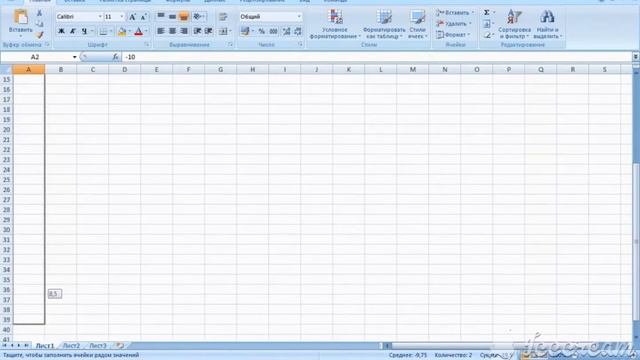Open the font size 11 dropdown
Screen dimensions: 640x360
tap(122, 17)
